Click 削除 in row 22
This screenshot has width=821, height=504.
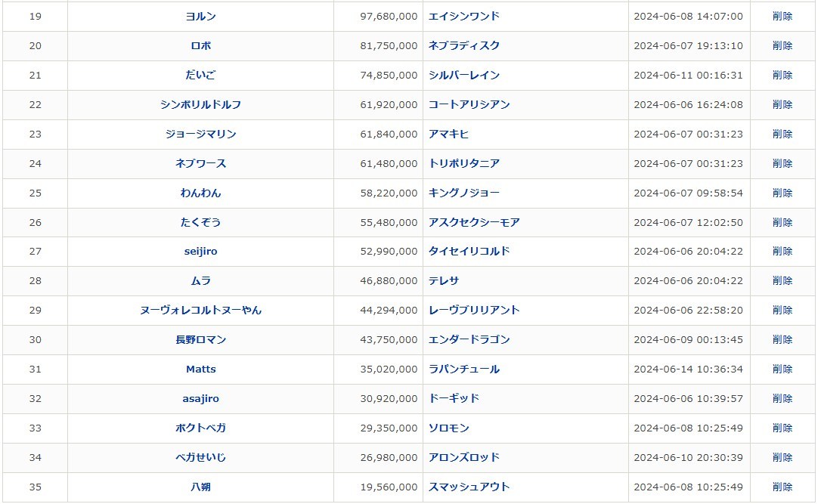pos(782,105)
